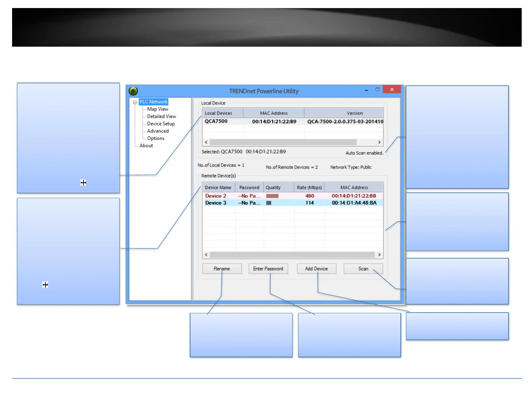The image size is (532, 411).
Task: Click the Device 3 quality bar indicator
Action: point(269,203)
